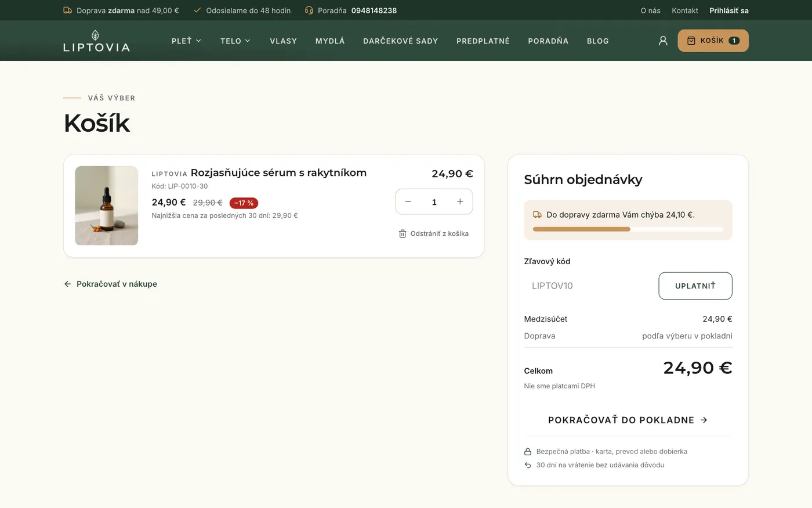Click the checkmark icon beside Odosielame
812x508 pixels.
tap(197, 10)
